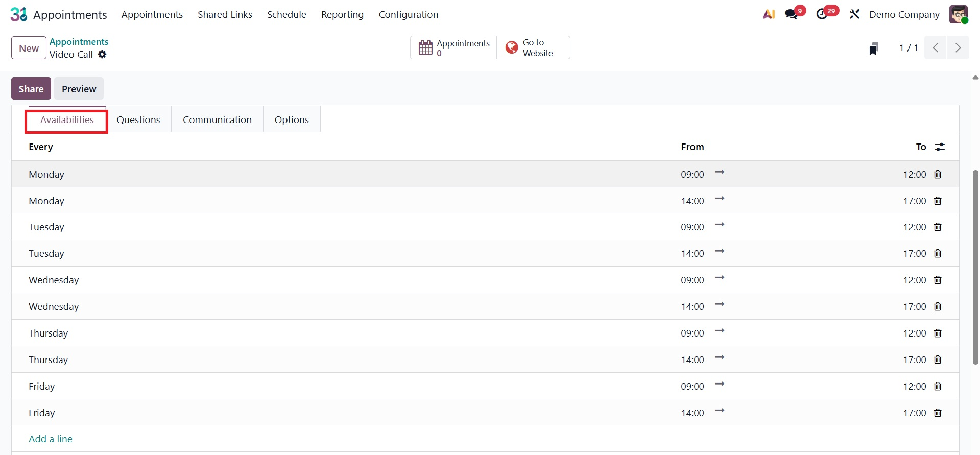The height and width of the screenshot is (455, 980).
Task: Edit the Wednesday 09:00 From time field
Action: (x=692, y=280)
